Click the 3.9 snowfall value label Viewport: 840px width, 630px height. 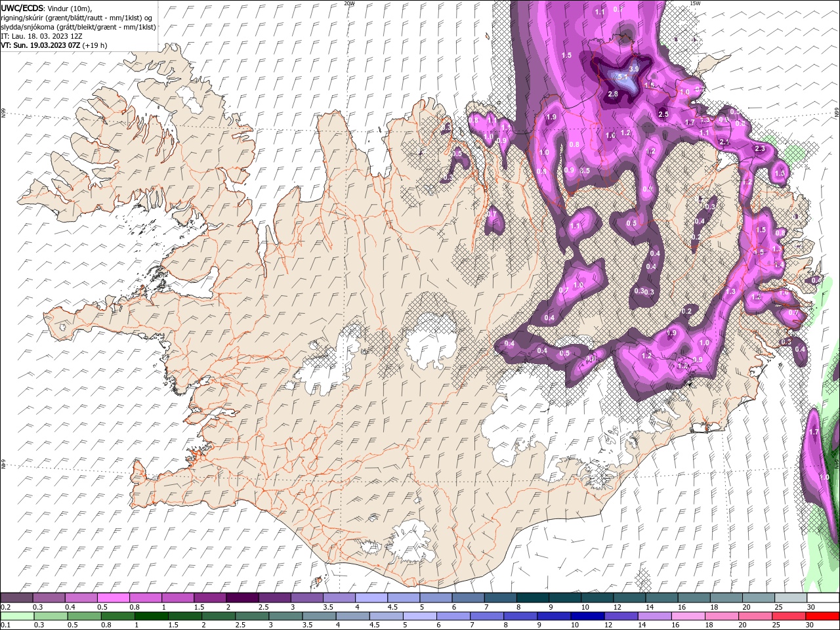tap(634, 69)
